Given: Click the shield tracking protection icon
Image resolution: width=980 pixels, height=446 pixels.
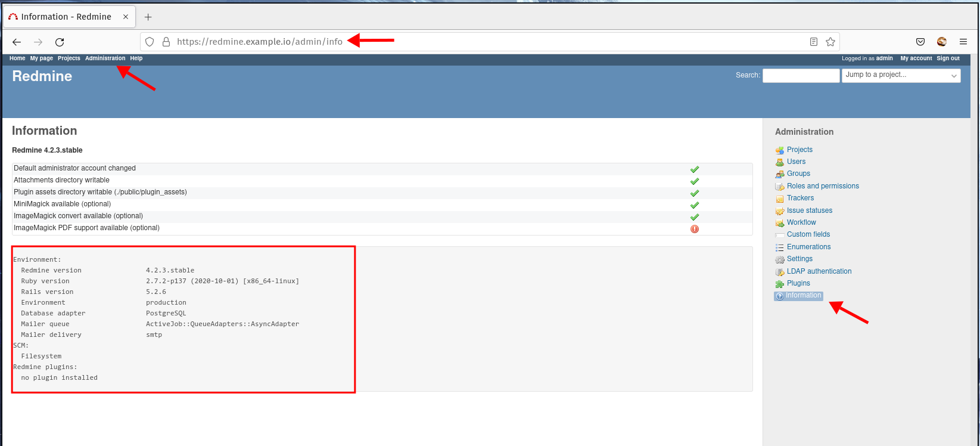Looking at the screenshot, I should [150, 42].
